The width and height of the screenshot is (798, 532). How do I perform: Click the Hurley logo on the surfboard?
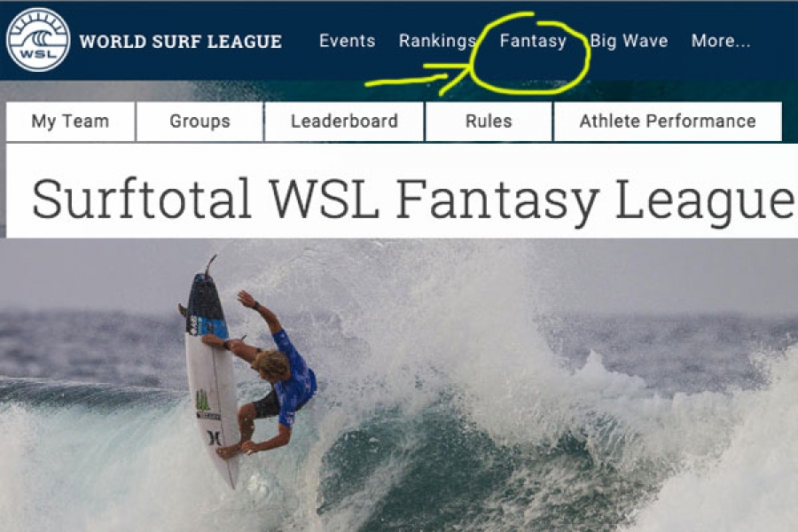(x=215, y=438)
